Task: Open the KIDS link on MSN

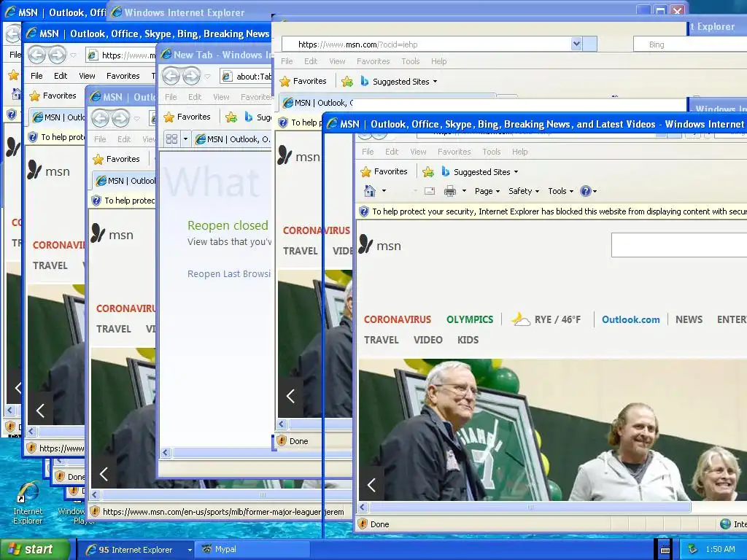Action: coord(468,340)
